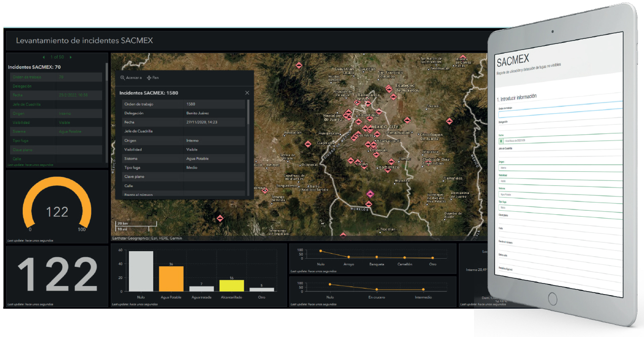The width and height of the screenshot is (644, 337).
Task: Select the Pan tool in the popup
Action: click(153, 78)
